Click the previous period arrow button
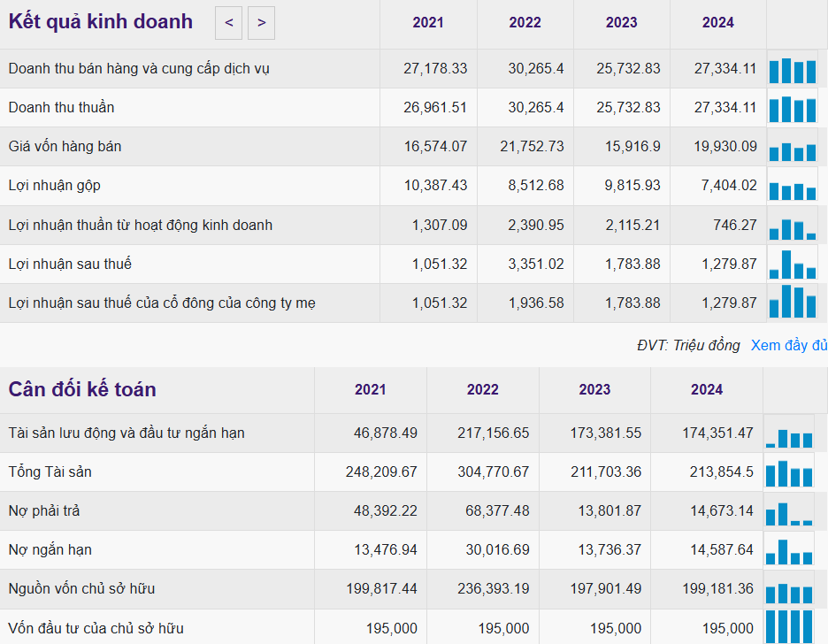 228,23
